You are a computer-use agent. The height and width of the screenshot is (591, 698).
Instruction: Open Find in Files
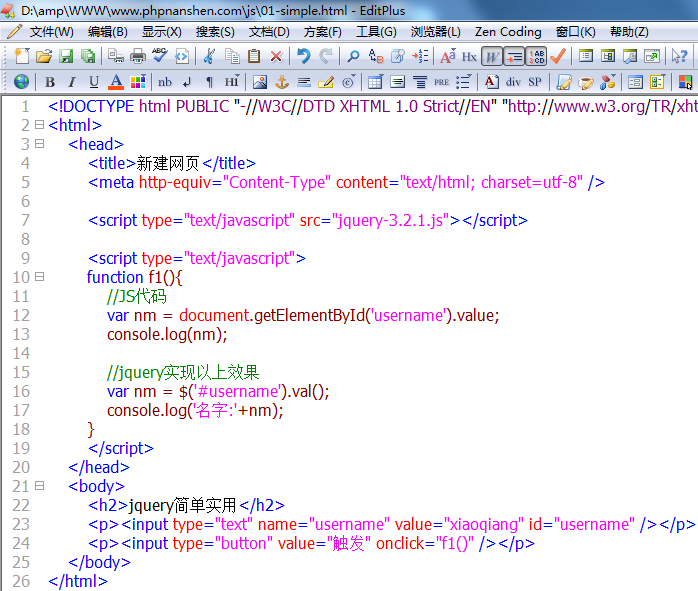click(x=398, y=57)
